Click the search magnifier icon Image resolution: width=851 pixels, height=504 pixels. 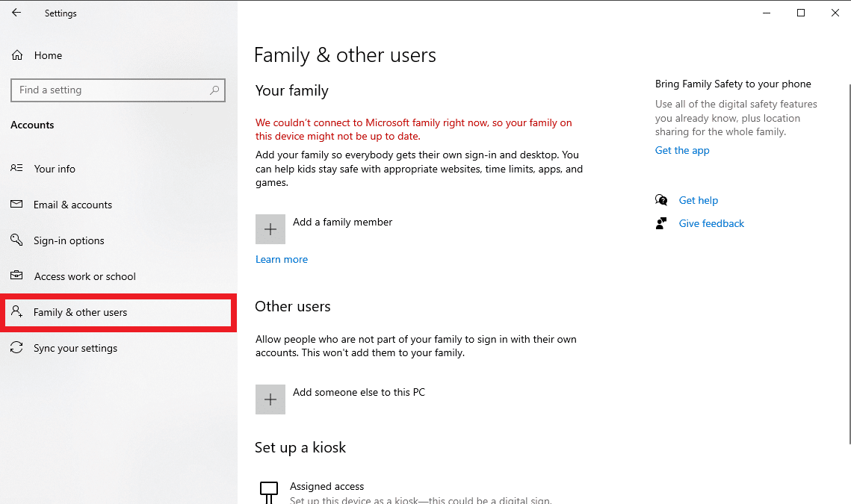click(x=214, y=90)
